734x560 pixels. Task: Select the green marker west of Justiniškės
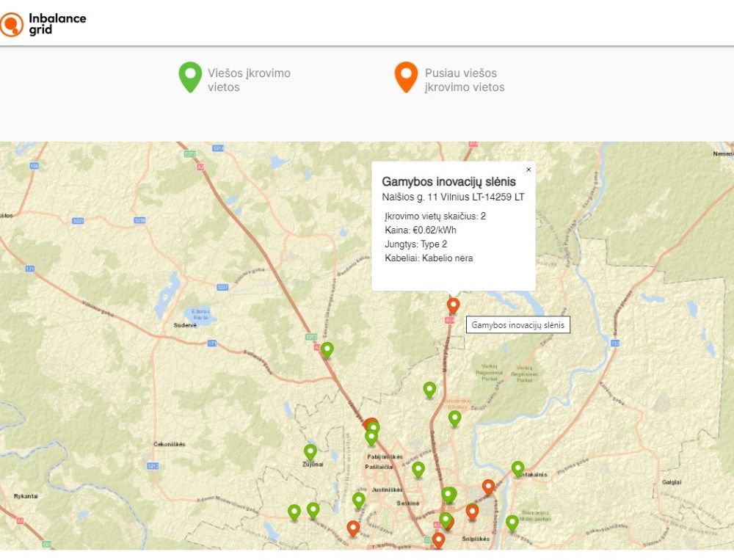[358, 500]
